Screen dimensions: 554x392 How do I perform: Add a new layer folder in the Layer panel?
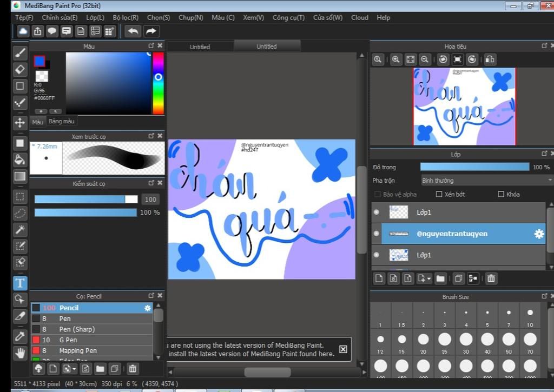(x=440, y=278)
